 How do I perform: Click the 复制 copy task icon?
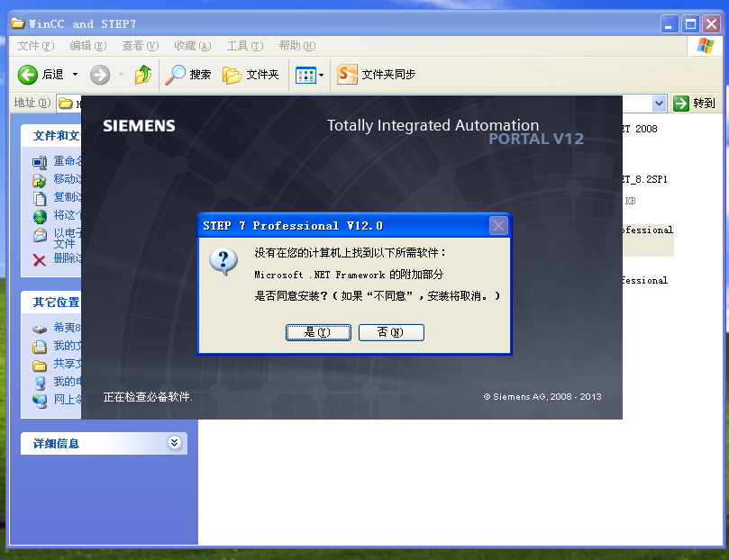[x=40, y=198]
